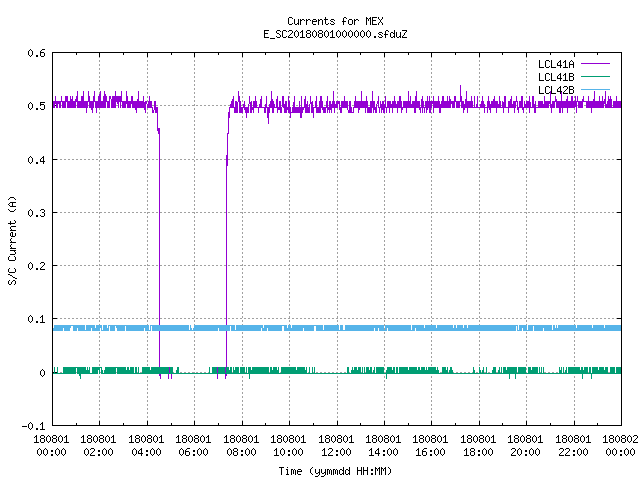640x480 pixels.
Task: Click the green LCL41B trace at 20:00
Action: pos(527,371)
